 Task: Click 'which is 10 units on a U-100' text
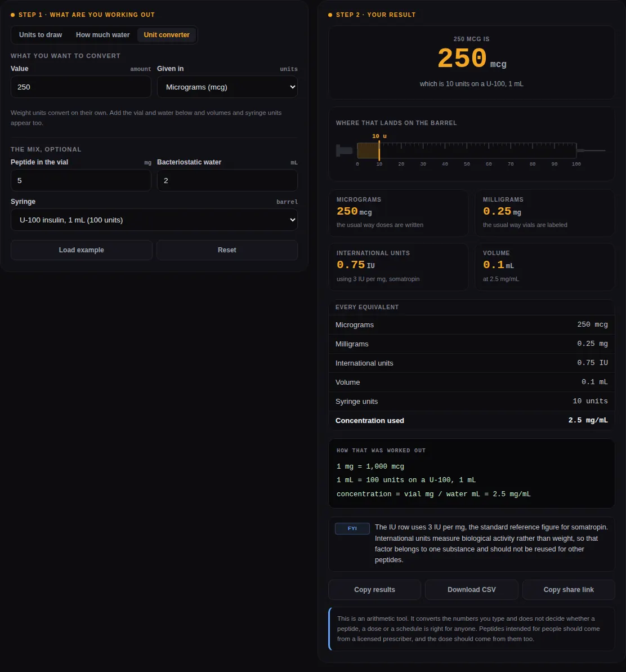point(471,84)
